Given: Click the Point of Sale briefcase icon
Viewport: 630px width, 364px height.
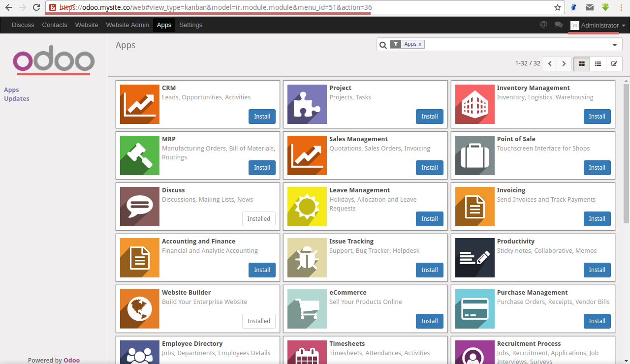Looking at the screenshot, I should tap(474, 155).
